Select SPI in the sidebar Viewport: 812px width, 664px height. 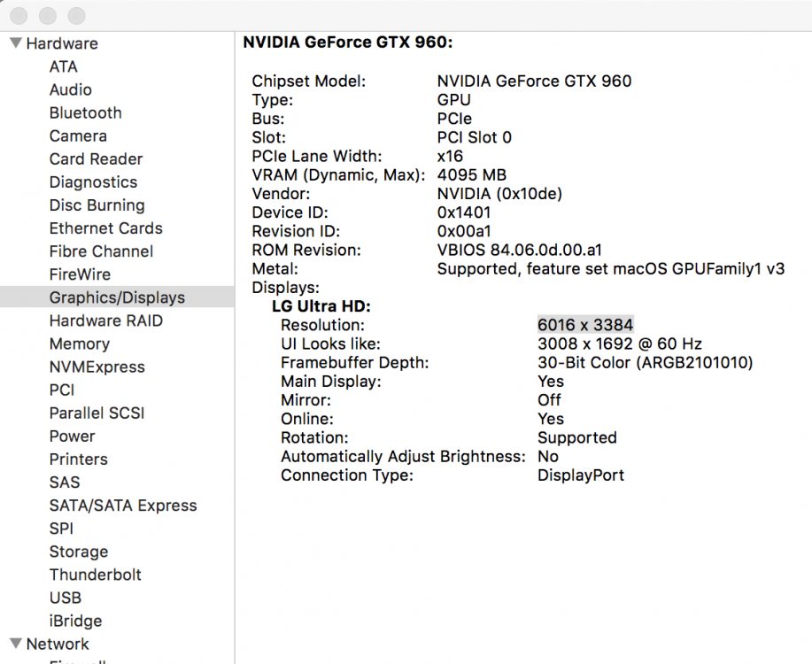[61, 529]
